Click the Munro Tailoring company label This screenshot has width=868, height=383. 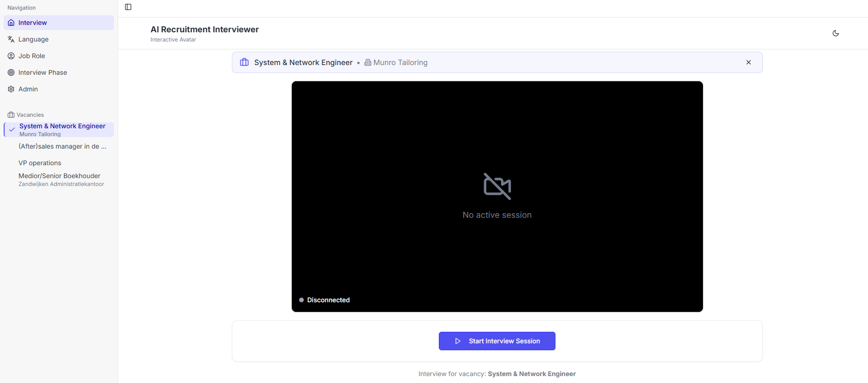pyautogui.click(x=400, y=62)
